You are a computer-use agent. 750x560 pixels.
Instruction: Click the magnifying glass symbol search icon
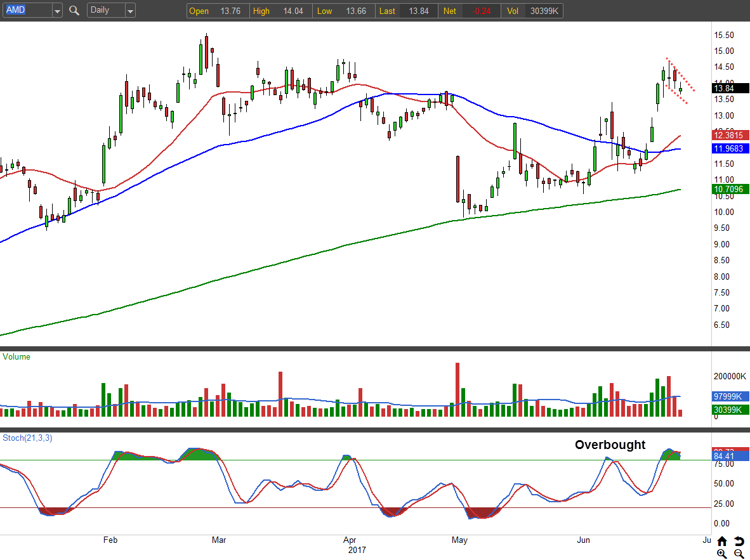(x=74, y=11)
